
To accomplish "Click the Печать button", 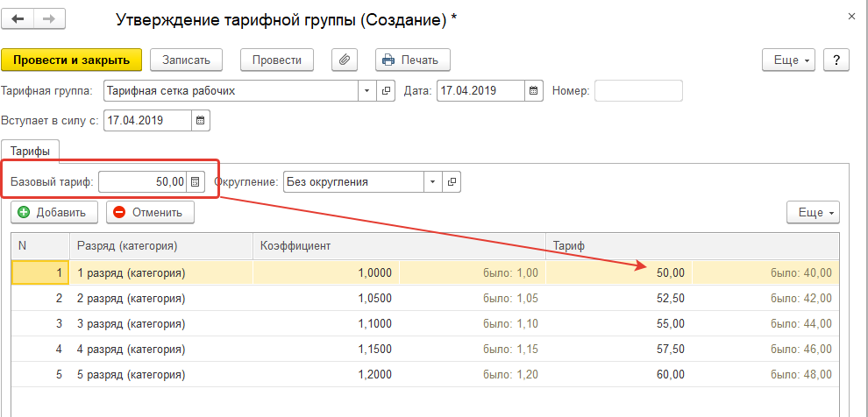I will [x=413, y=60].
